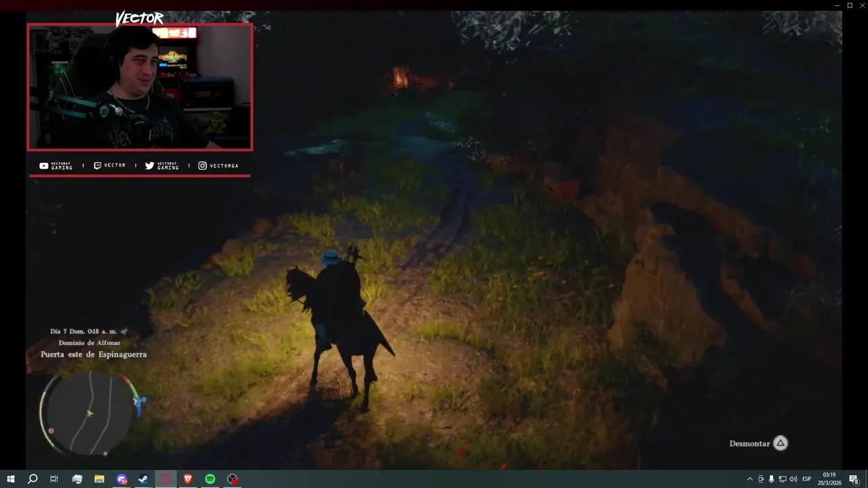Click the microphone tray icon
Viewport: 868px width, 488px height.
pos(771,479)
